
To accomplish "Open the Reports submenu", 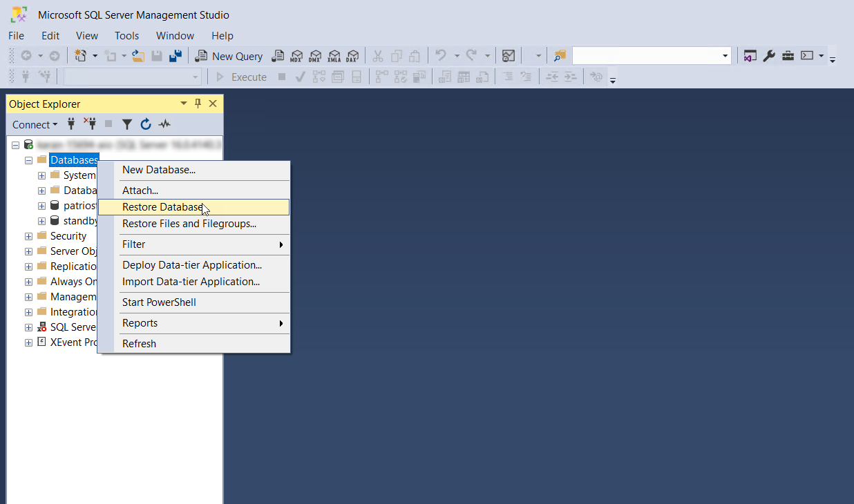I will tap(194, 323).
